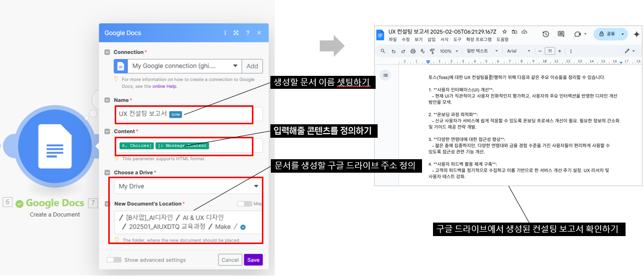The height and width of the screenshot is (276, 644).
Task: Click the Save button
Action: pos(253,260)
